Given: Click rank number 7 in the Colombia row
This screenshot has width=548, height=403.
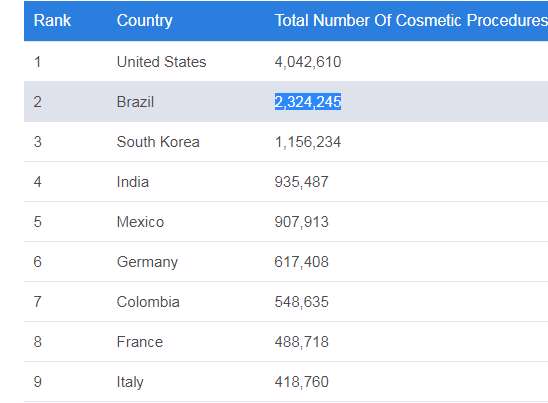Looking at the screenshot, I should [37, 302].
